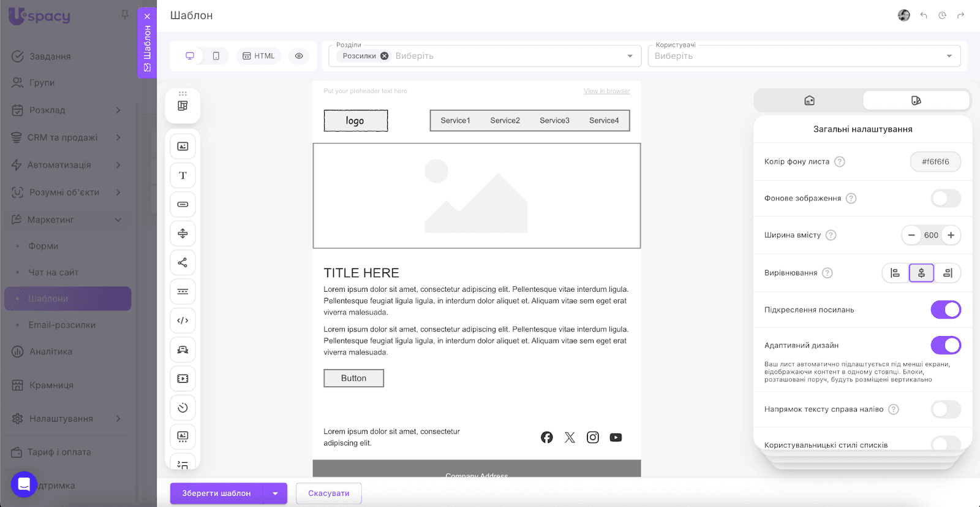This screenshot has height=507, width=980.
Task: Open the eye preview icon
Action: tap(299, 56)
